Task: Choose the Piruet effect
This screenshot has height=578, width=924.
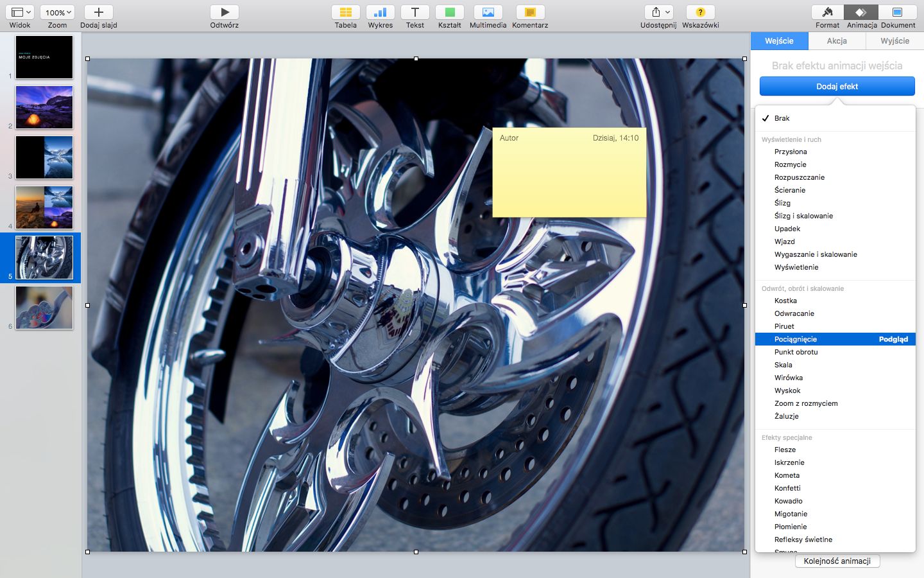Action: pos(835,326)
